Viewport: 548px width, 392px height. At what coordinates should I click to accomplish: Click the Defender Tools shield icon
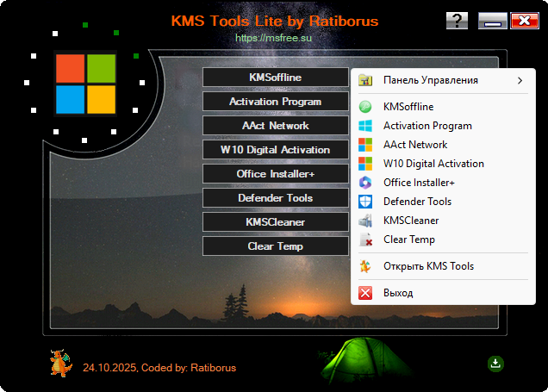click(365, 202)
